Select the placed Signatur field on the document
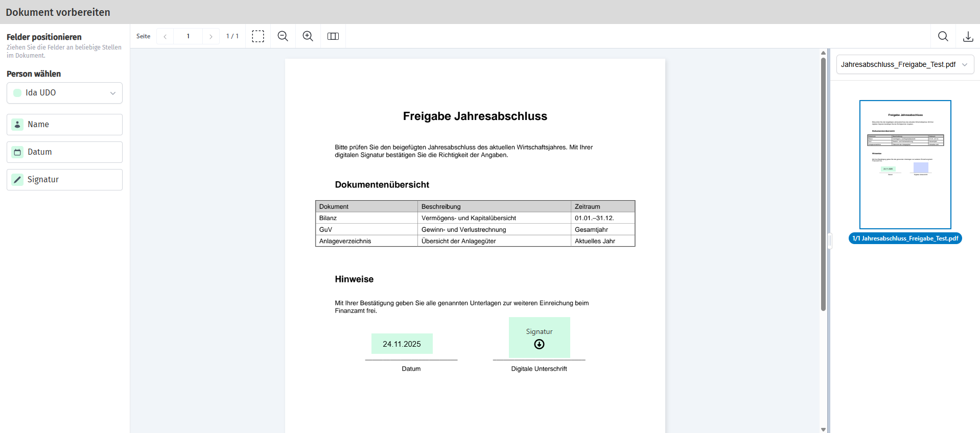The width and height of the screenshot is (980, 433). coord(540,338)
